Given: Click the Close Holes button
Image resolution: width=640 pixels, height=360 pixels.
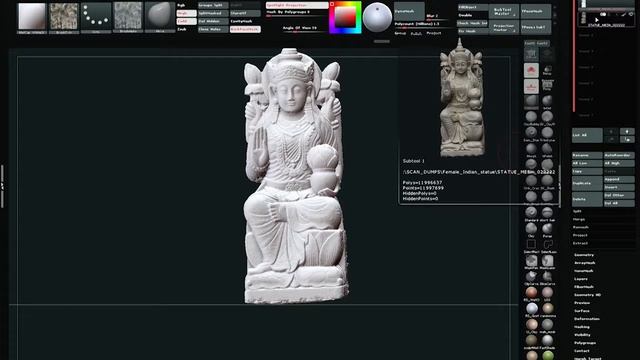Looking at the screenshot, I should 213,29.
